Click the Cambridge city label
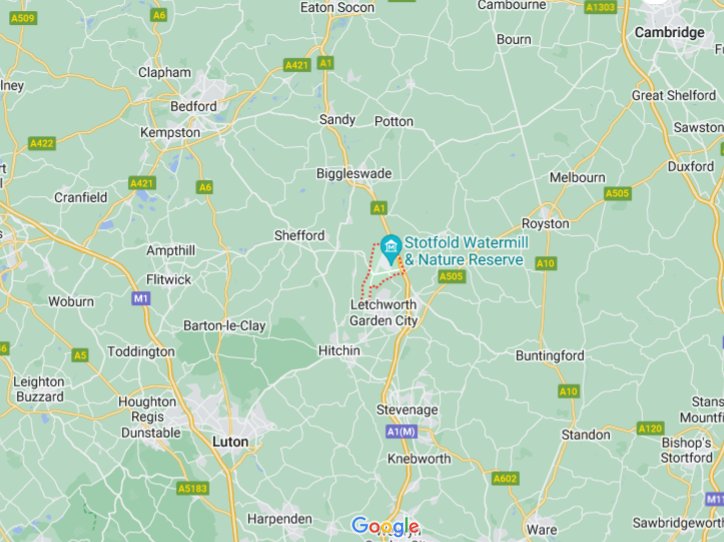Image resolution: width=724 pixels, height=542 pixels. pyautogui.click(x=670, y=32)
